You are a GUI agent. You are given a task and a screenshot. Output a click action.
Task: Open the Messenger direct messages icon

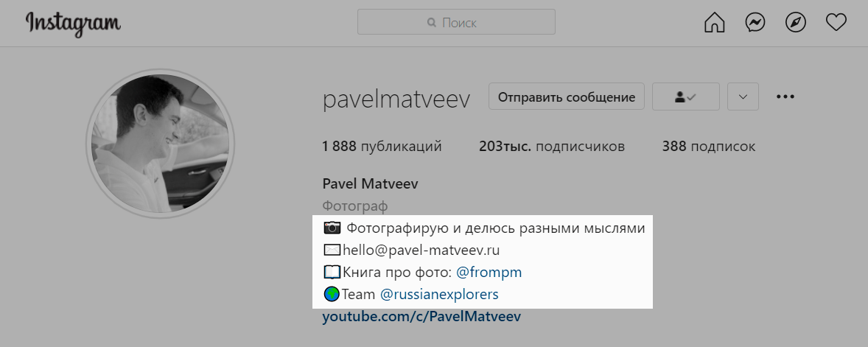pos(755,23)
